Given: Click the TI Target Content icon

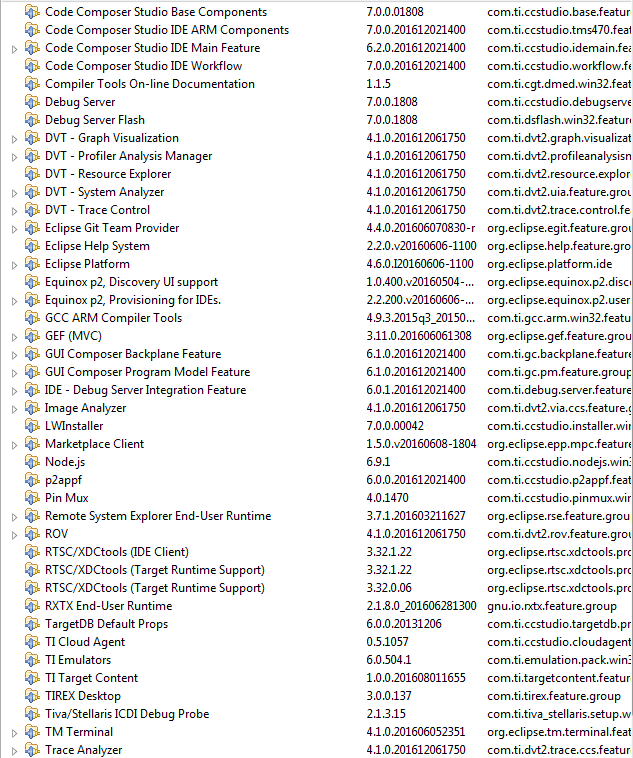Looking at the screenshot, I should click(x=32, y=678).
